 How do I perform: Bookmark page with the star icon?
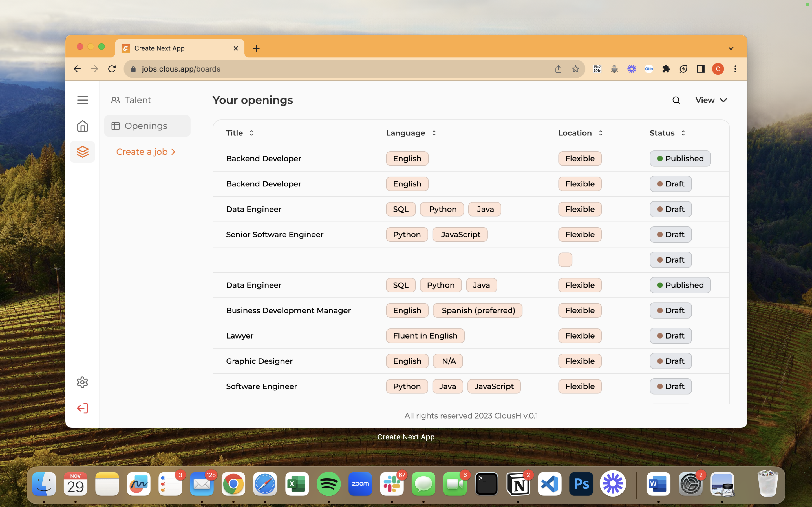tap(575, 69)
